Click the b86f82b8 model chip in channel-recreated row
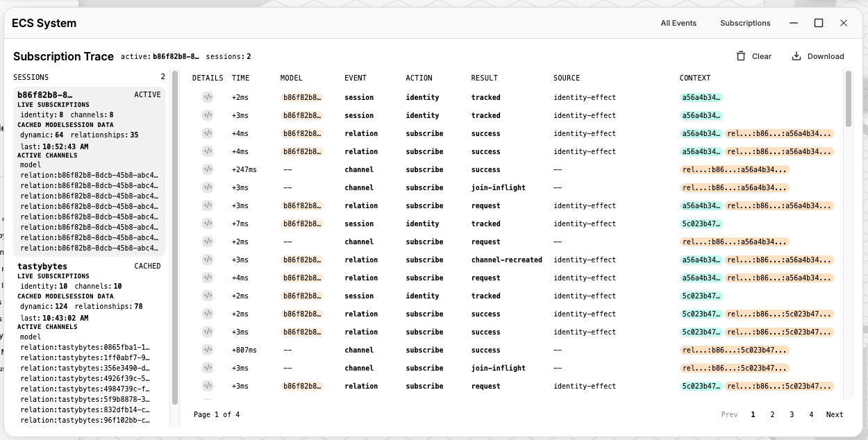Viewport: 868px width, 440px height. coord(302,260)
